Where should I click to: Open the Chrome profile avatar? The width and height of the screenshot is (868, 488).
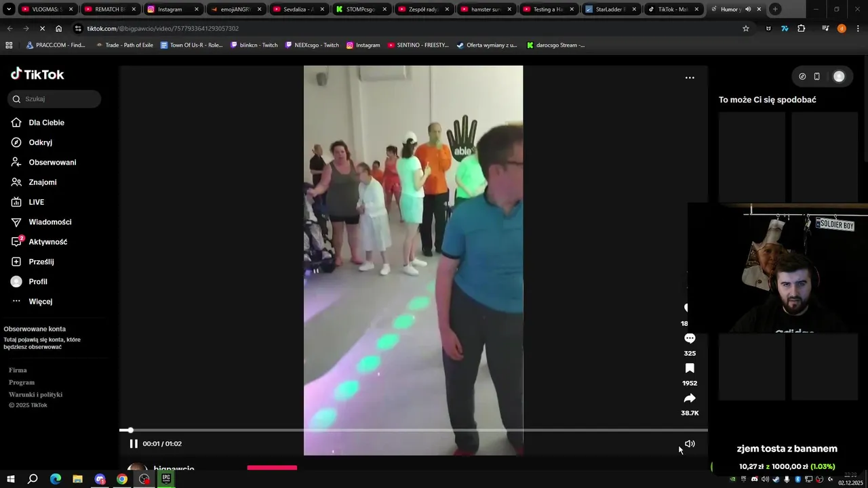842,28
